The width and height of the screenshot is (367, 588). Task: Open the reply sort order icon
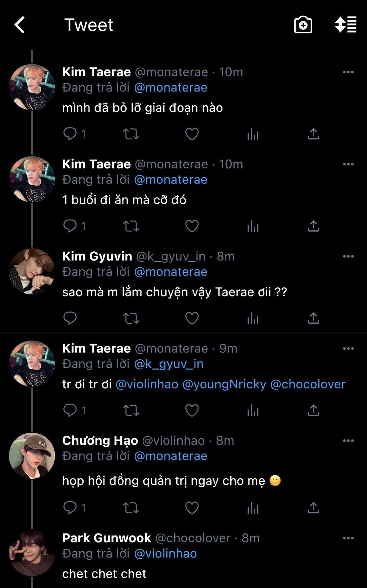click(x=346, y=24)
